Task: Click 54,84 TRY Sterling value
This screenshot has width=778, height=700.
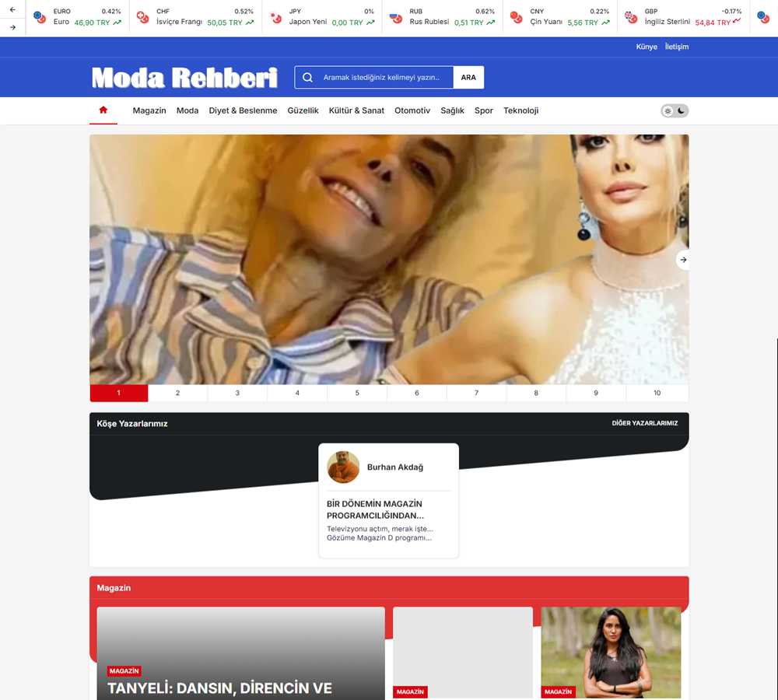Action: coord(713,23)
